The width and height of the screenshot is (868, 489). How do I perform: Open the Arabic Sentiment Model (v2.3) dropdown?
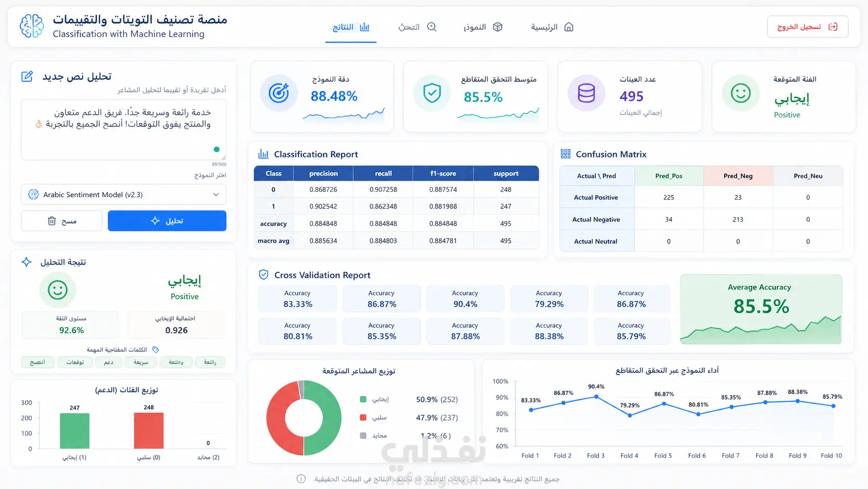pyautogui.click(x=124, y=194)
